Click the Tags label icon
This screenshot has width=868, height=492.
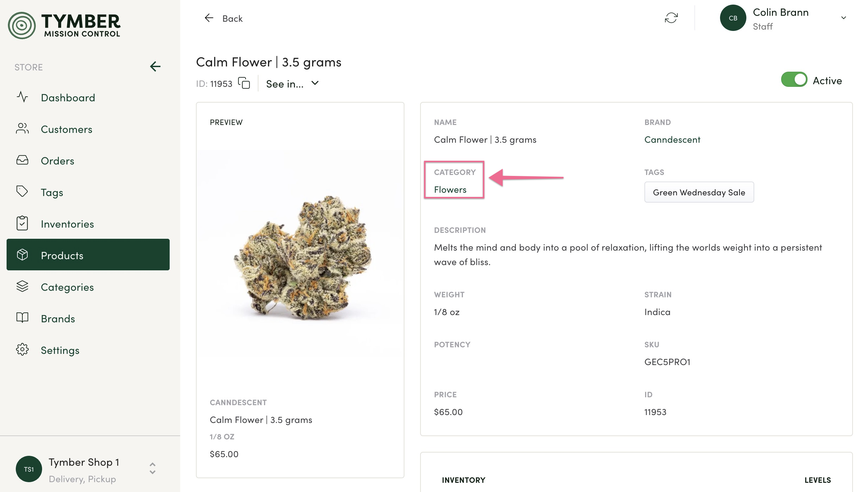point(22,192)
